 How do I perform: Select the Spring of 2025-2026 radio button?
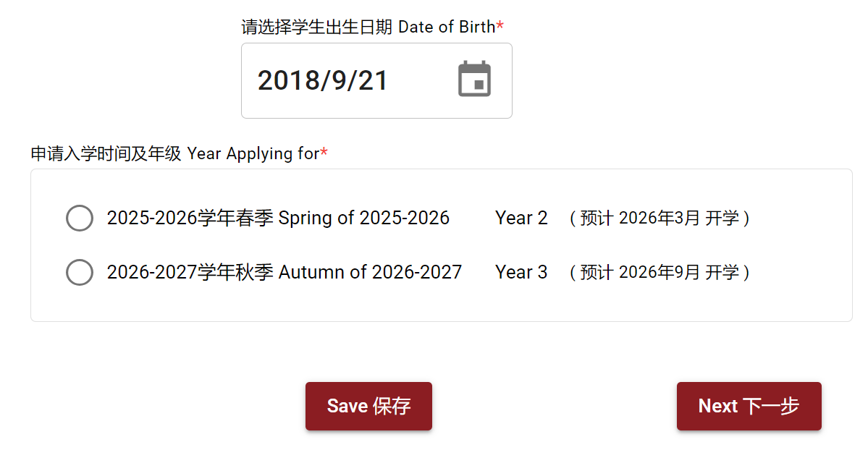click(x=80, y=218)
